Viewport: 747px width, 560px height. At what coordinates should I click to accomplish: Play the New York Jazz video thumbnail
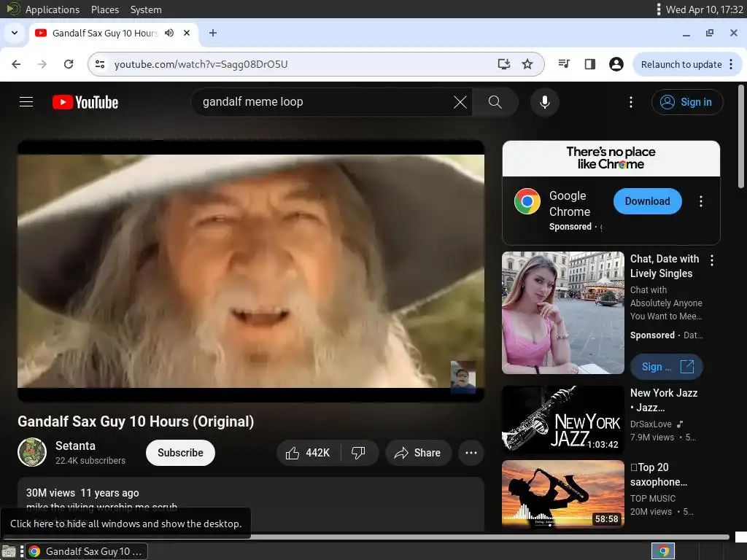(562, 419)
